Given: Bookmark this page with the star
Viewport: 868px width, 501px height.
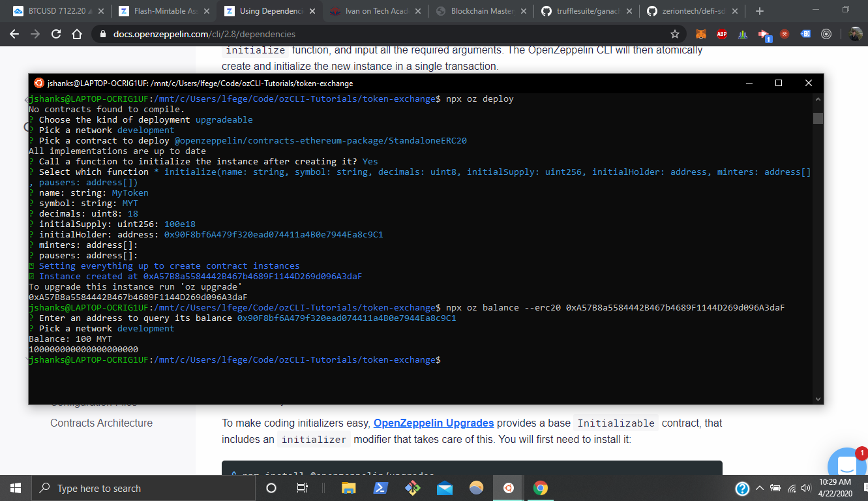Looking at the screenshot, I should (x=675, y=34).
